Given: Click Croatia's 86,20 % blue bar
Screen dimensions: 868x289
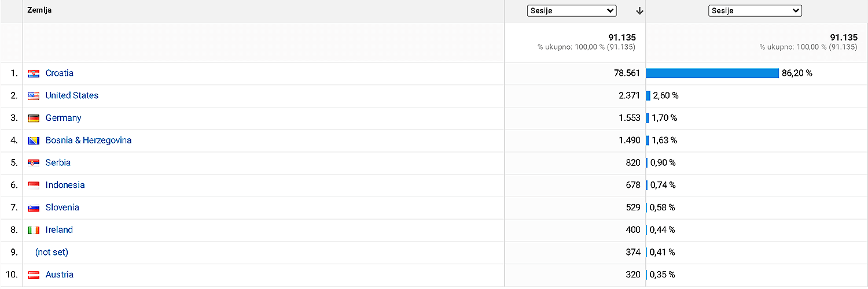Looking at the screenshot, I should pos(712,73).
